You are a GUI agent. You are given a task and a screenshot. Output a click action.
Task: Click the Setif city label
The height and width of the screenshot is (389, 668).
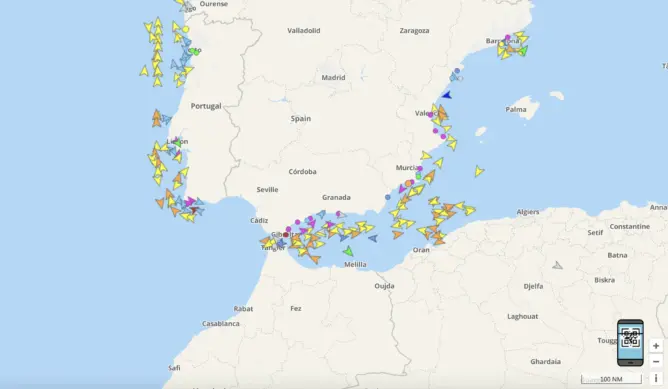tap(595, 233)
